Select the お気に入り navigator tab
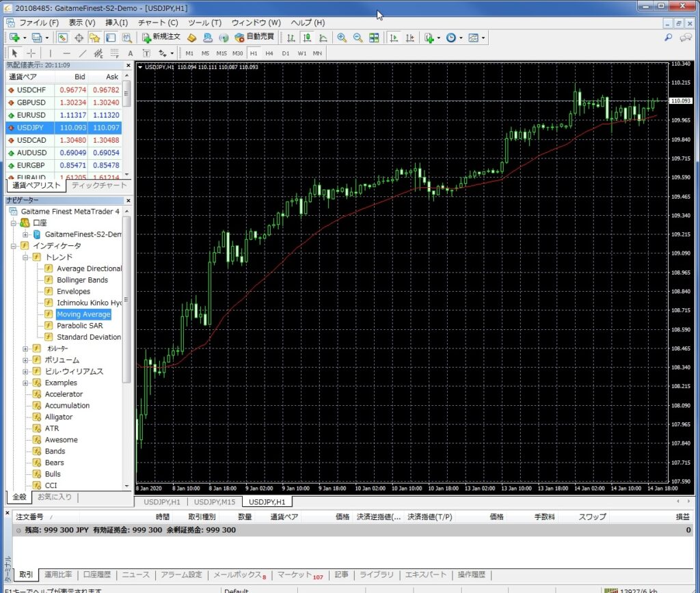Screen dimensions: 700x593 pos(55,497)
